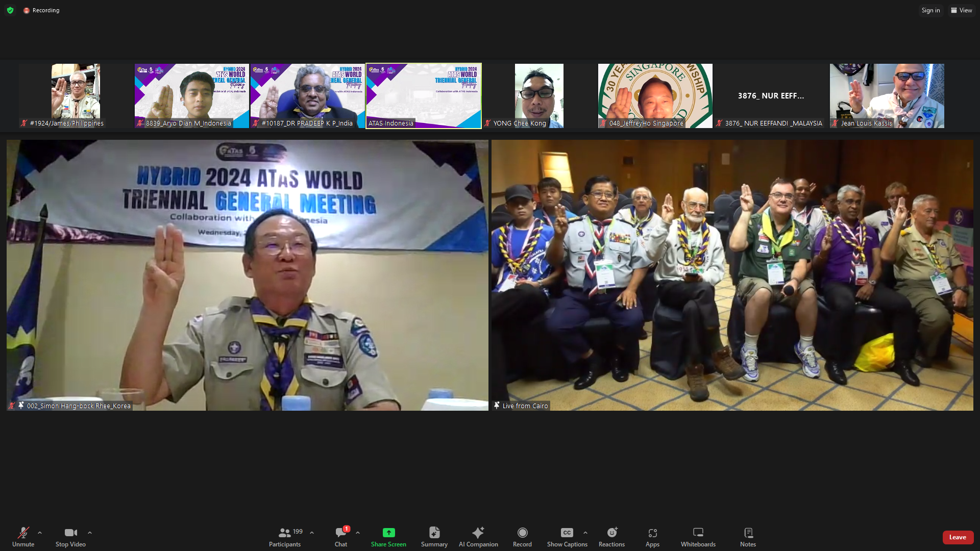Click the Live from Cairo main video
980x551 pixels.
[732, 275]
